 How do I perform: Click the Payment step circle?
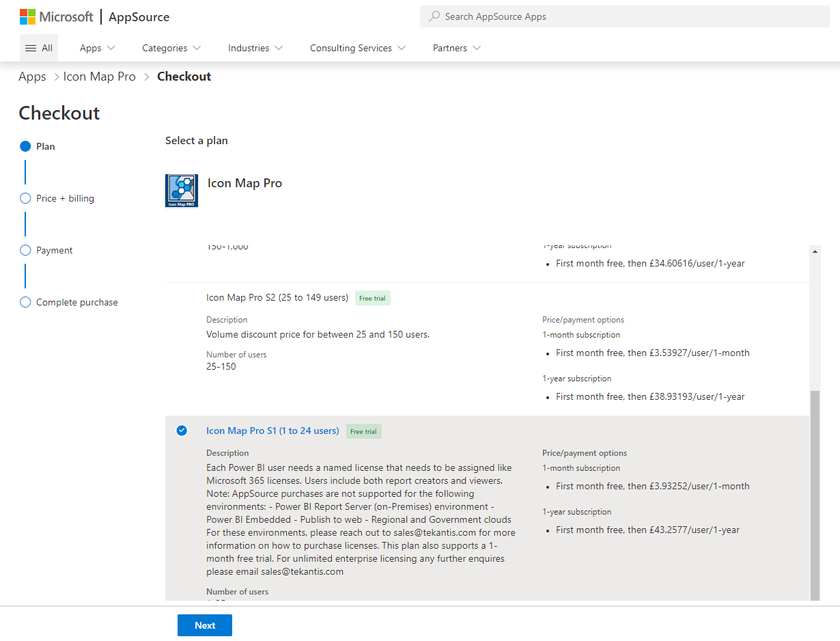click(25, 250)
